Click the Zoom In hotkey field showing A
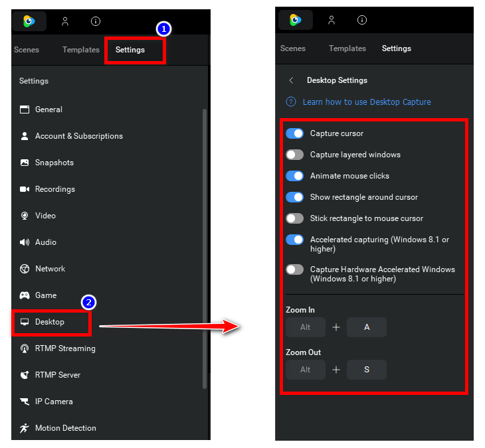The height and width of the screenshot is (448, 485). (367, 327)
